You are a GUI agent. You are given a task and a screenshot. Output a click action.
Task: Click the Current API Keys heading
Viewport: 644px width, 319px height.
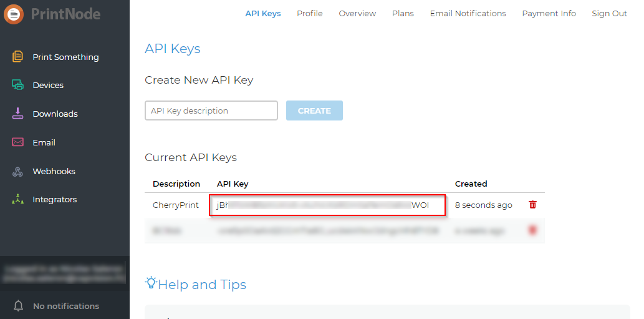pyautogui.click(x=191, y=157)
